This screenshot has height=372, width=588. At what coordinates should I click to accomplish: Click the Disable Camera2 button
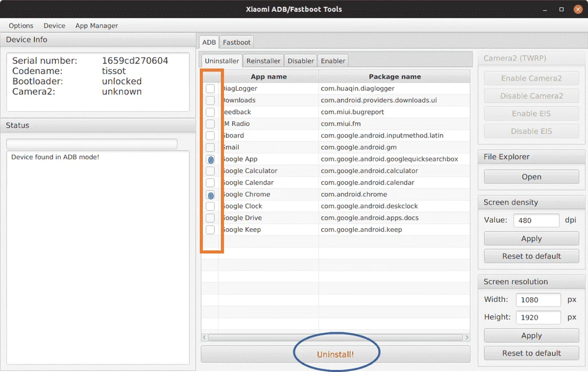coord(531,96)
